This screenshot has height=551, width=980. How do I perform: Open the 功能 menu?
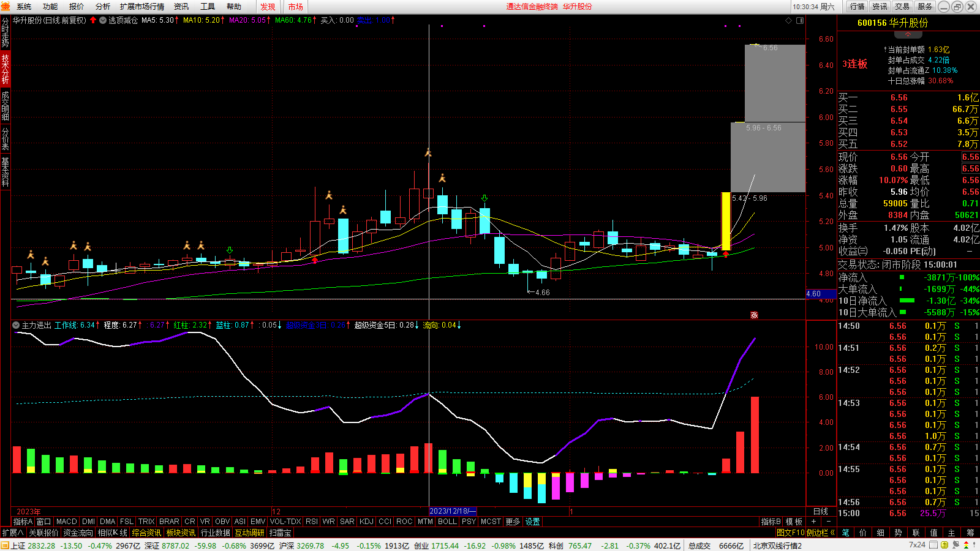click(50, 7)
